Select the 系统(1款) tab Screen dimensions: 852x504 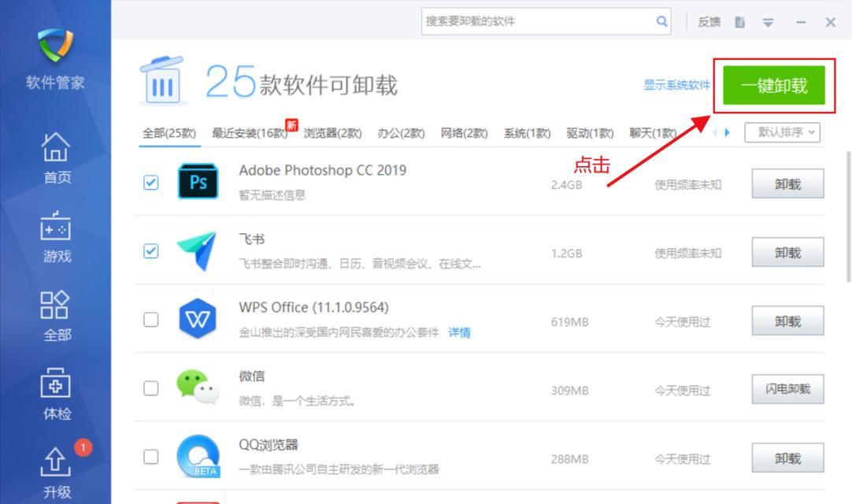[x=527, y=133]
